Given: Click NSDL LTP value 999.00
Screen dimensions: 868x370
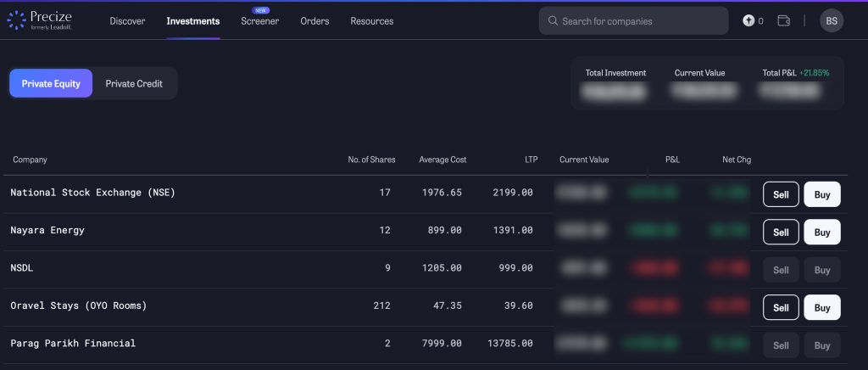Looking at the screenshot, I should (516, 267).
